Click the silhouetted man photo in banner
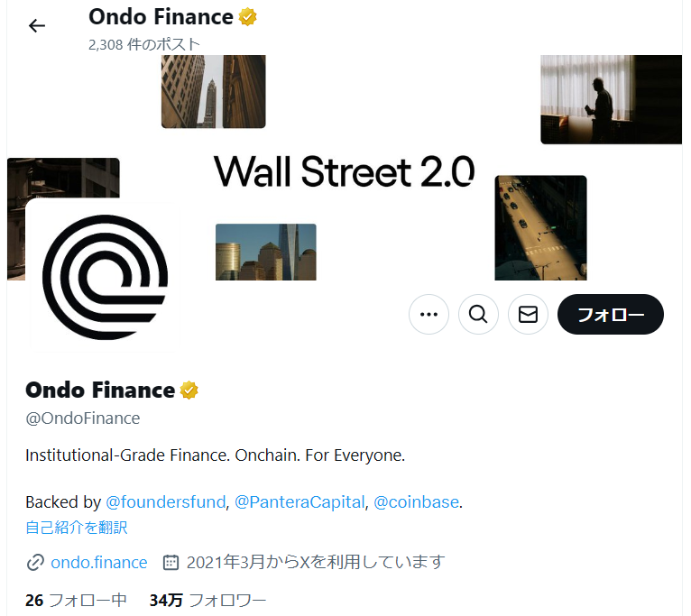 [612, 99]
